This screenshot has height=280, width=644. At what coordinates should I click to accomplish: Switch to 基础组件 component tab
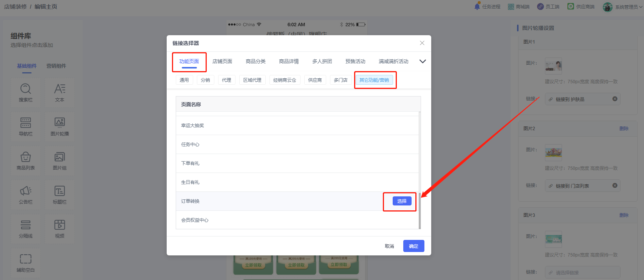tap(27, 66)
